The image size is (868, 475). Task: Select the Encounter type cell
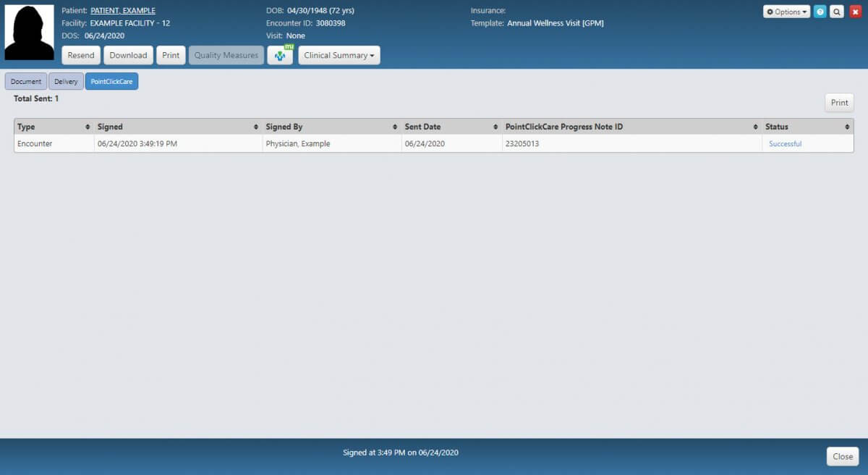54,143
